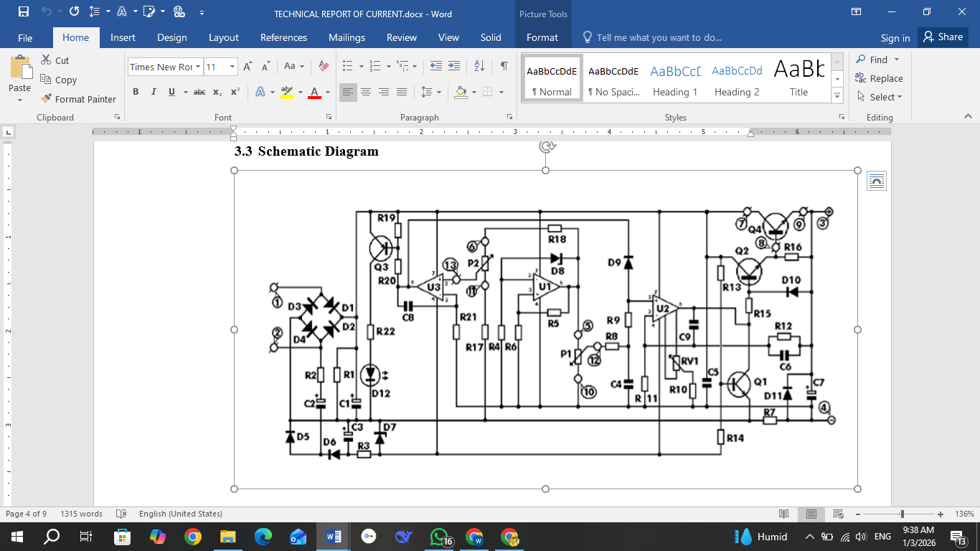Viewport: 980px width, 551px height.
Task: Decrease font size with Shrink Font
Action: tap(265, 66)
